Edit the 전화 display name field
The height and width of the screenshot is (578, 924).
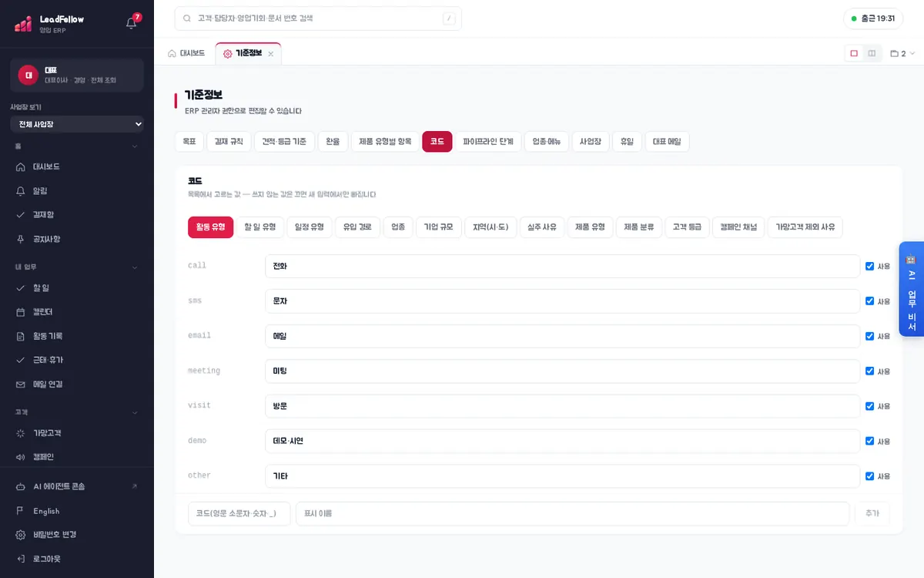point(562,266)
